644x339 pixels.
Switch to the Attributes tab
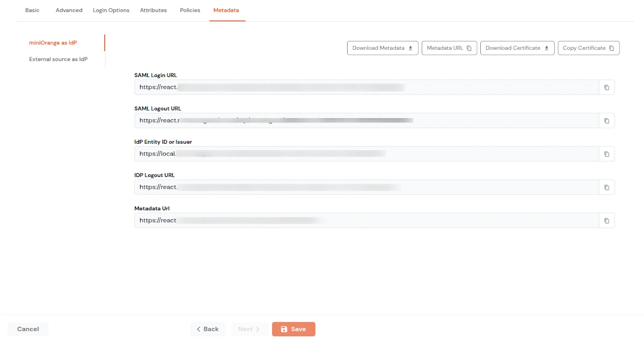(153, 10)
